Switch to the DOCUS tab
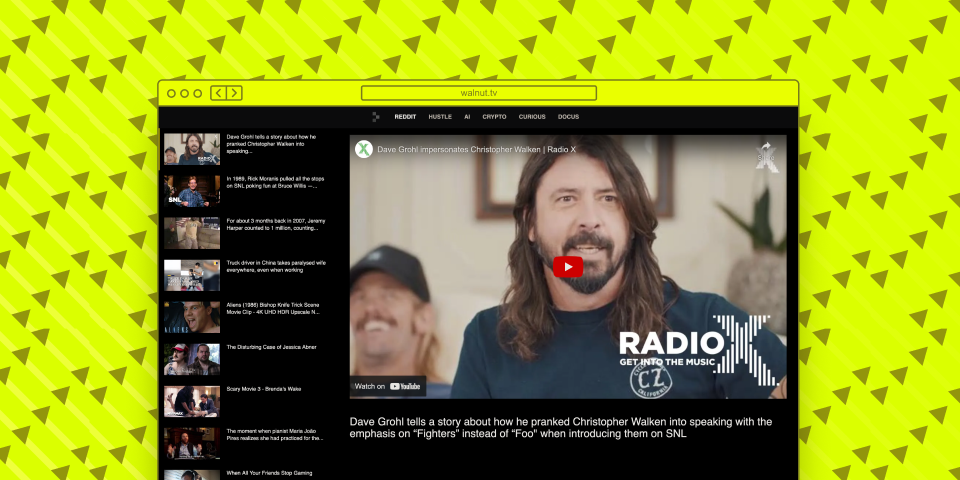The width and height of the screenshot is (960, 480). coord(568,117)
